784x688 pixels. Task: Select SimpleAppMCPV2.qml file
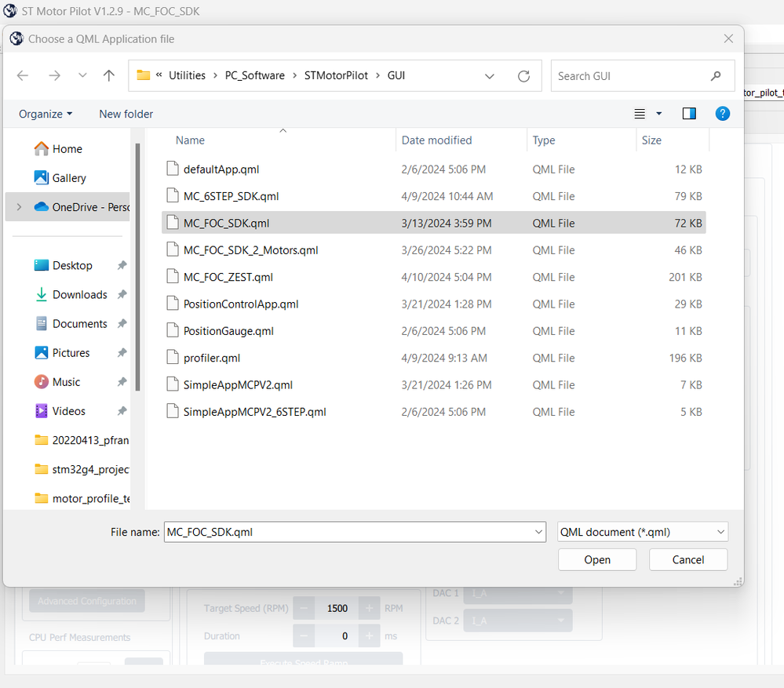[x=433, y=384]
